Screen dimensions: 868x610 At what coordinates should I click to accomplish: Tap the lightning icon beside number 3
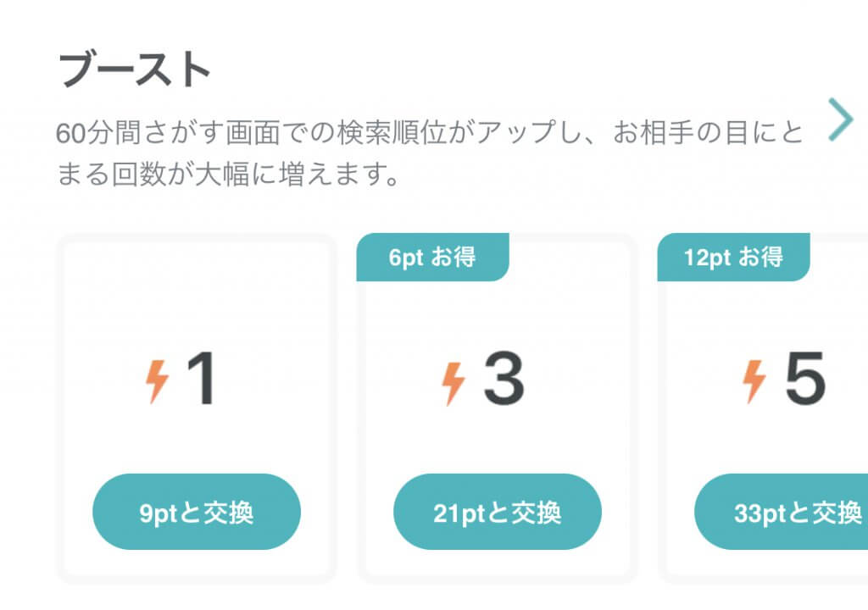[453, 381]
